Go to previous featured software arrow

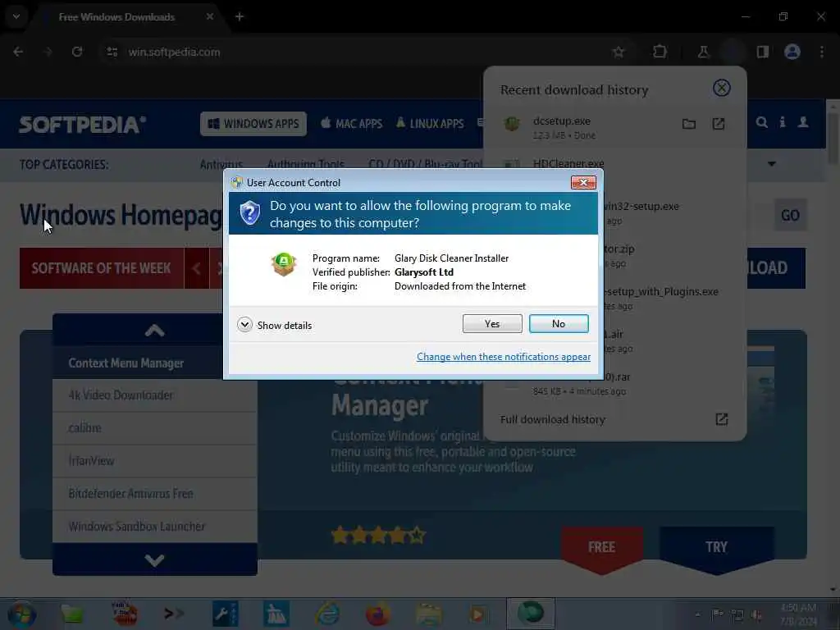[x=197, y=268]
